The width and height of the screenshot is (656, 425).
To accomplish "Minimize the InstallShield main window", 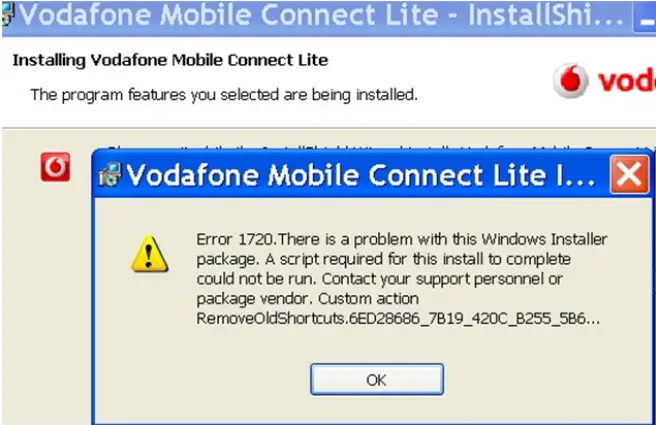I will coord(645,17).
